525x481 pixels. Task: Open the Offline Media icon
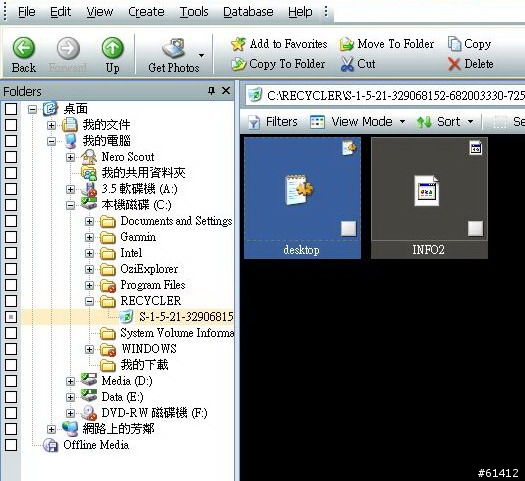tap(51, 446)
